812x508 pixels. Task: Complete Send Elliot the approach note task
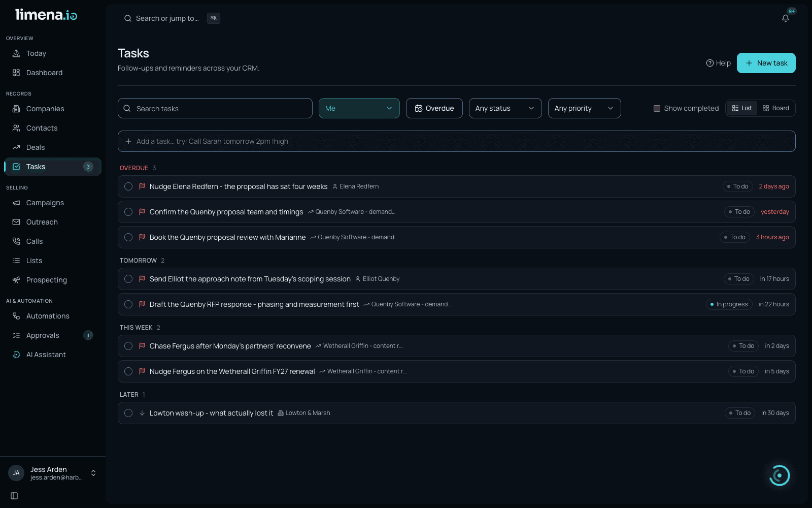coord(128,279)
